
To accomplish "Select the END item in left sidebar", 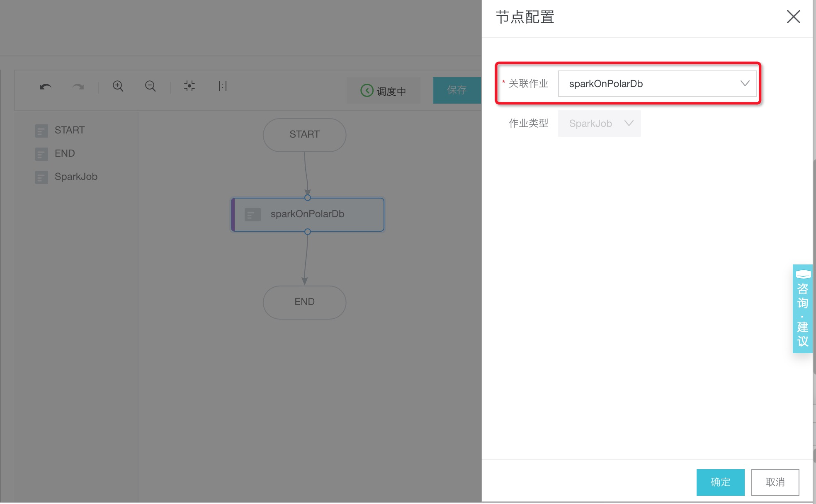I will [64, 153].
